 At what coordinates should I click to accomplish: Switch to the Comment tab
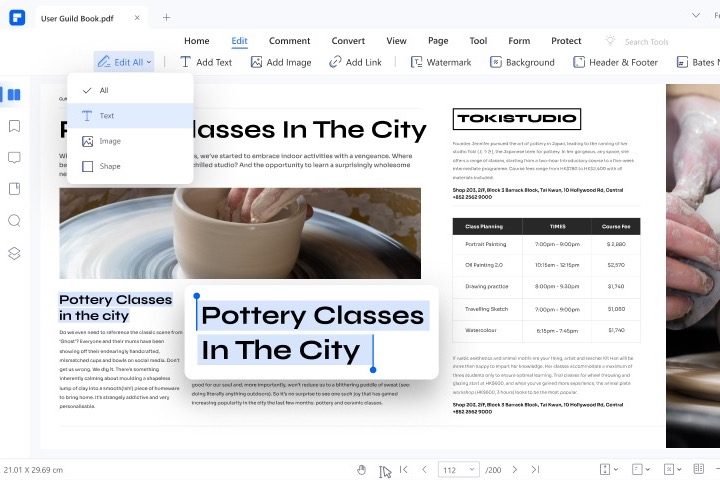point(289,41)
